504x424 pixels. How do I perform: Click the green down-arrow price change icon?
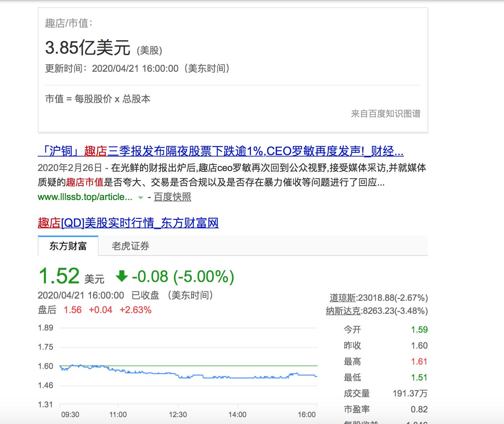coord(121,277)
